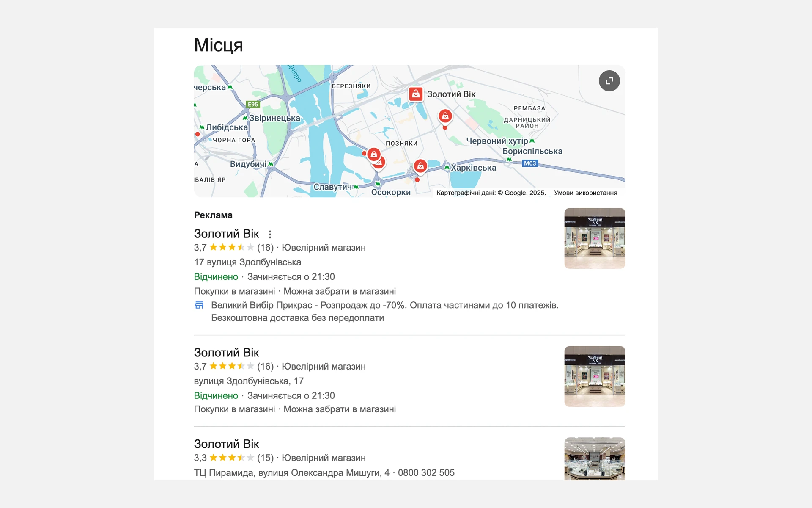
Task: View store photo of the ad listing
Action: point(595,238)
